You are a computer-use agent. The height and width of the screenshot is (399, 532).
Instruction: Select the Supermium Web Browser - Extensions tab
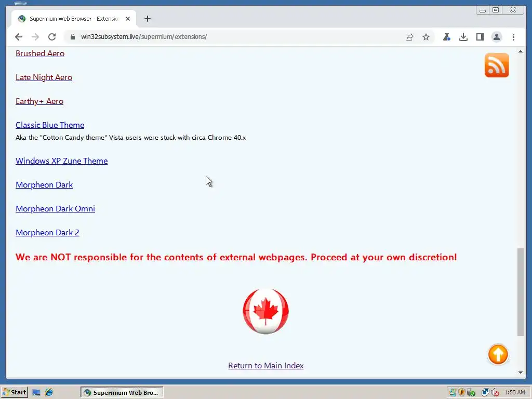pos(74,19)
